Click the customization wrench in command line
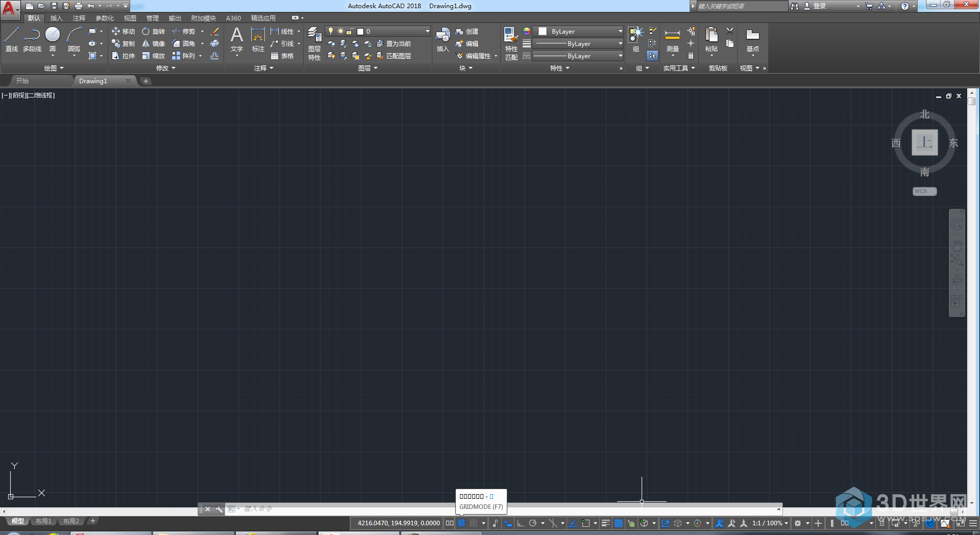Image resolution: width=980 pixels, height=535 pixels. click(219, 509)
